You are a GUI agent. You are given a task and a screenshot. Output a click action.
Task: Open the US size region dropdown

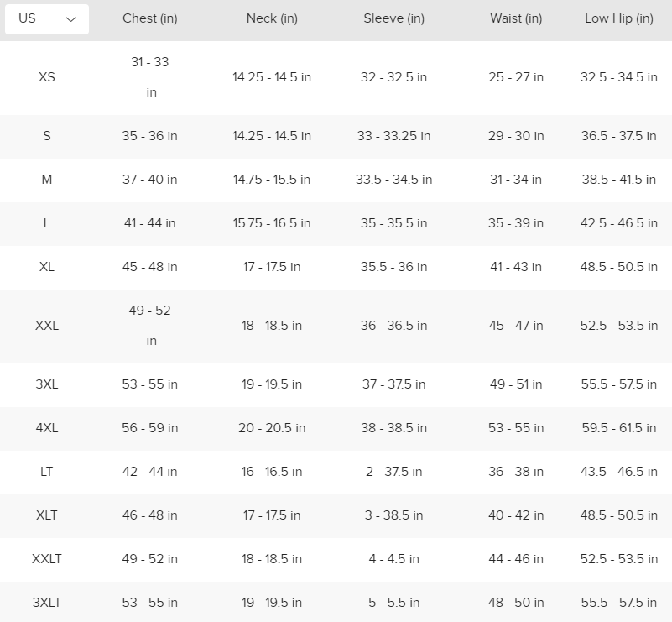click(46, 18)
